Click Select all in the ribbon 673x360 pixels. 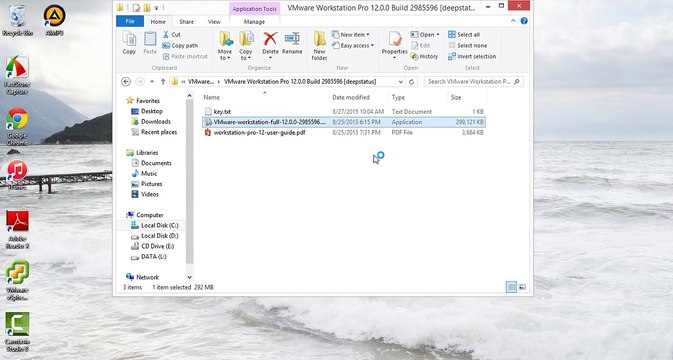(x=464, y=34)
